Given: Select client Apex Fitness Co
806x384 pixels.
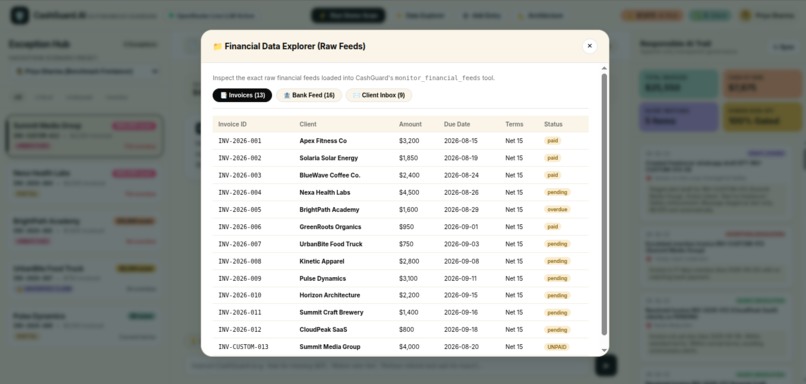Looking at the screenshot, I should click(x=323, y=140).
